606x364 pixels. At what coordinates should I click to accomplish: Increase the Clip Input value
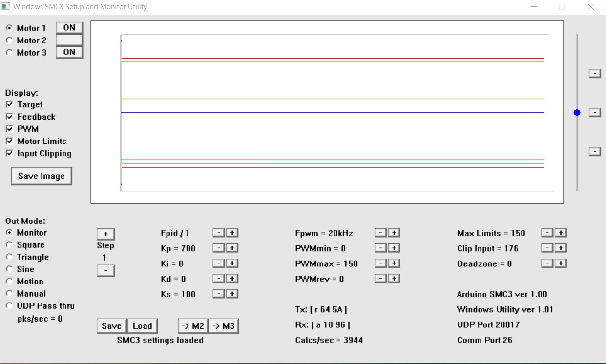561,248
